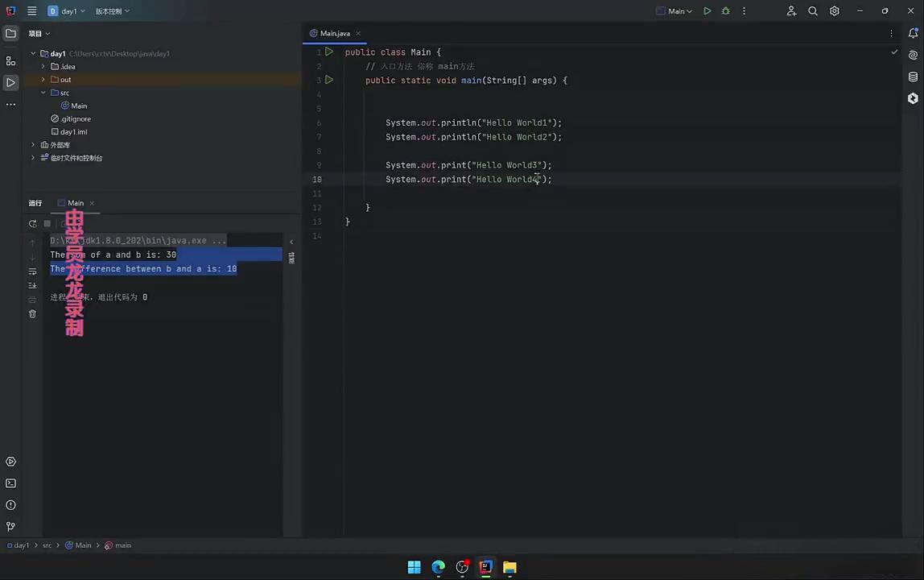This screenshot has height=580, width=924.
Task: Start debugging with the bug icon
Action: [x=725, y=10]
